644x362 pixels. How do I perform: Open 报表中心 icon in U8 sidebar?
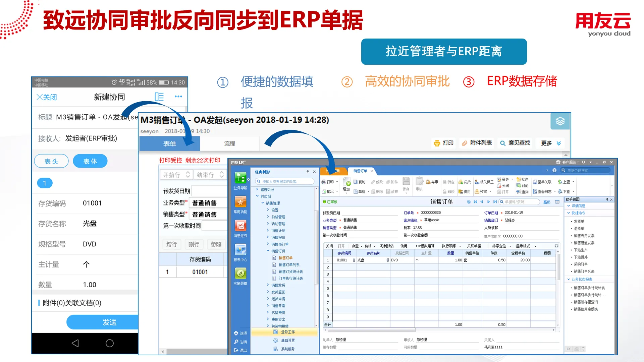(x=240, y=250)
